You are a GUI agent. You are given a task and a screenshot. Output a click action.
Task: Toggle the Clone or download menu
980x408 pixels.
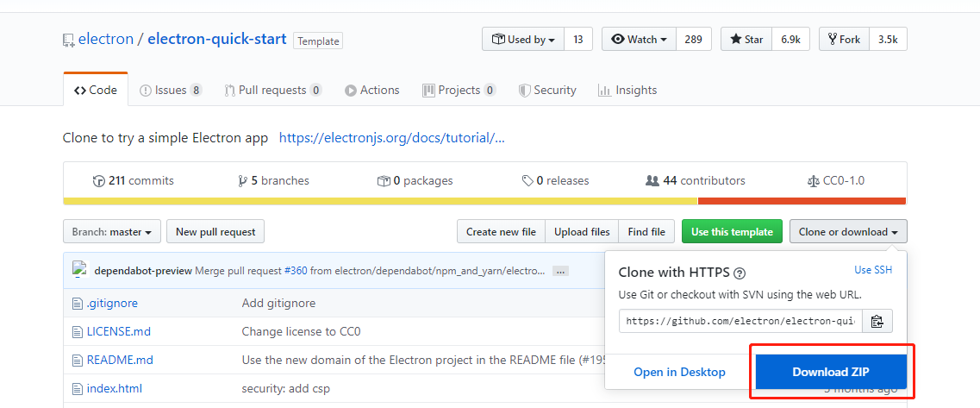[848, 232]
